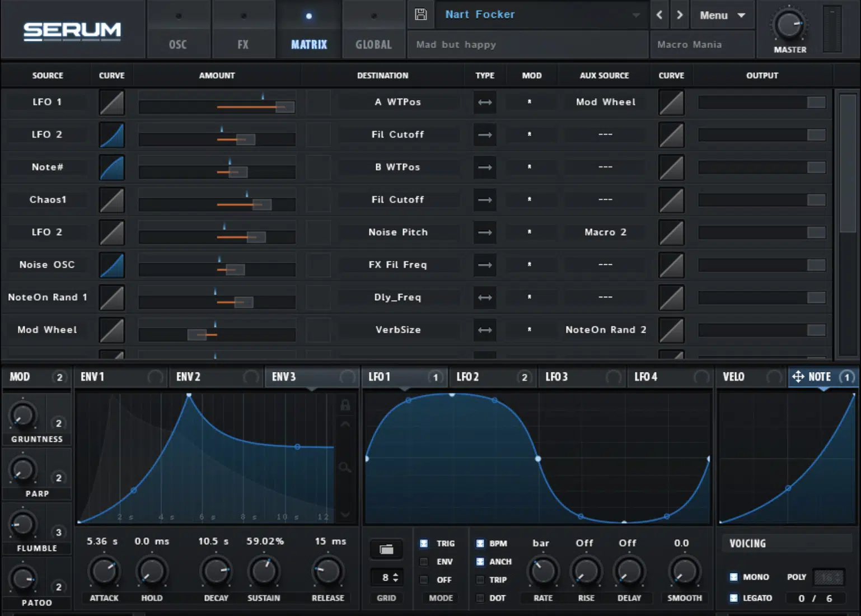Click the VerbSize destination cell
Viewport: 861px width, 616px height.
[398, 329]
